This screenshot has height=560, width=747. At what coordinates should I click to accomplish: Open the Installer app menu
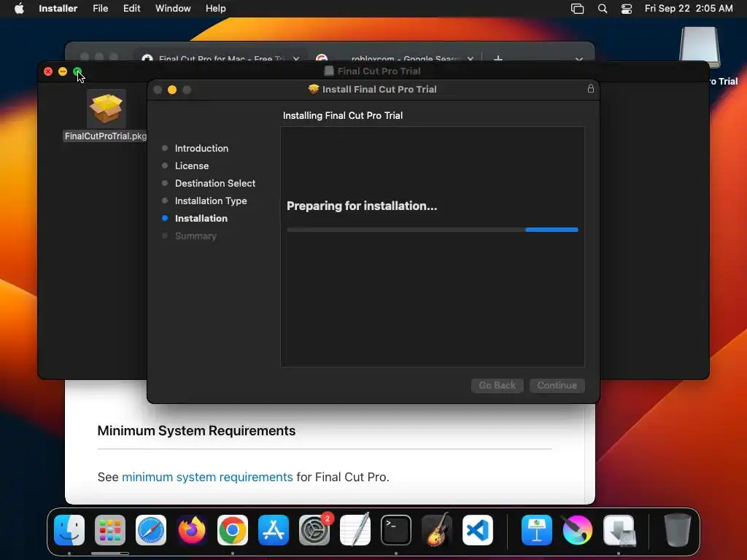[58, 8]
